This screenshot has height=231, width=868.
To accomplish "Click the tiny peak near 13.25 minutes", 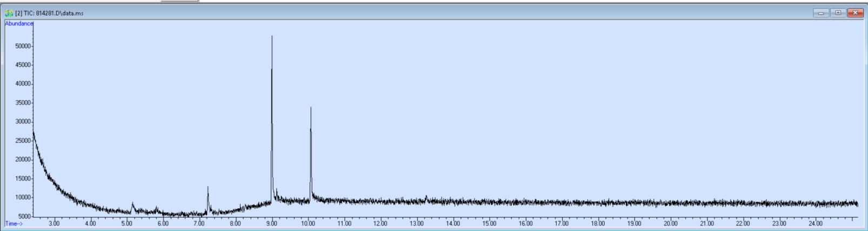I will (x=426, y=197).
